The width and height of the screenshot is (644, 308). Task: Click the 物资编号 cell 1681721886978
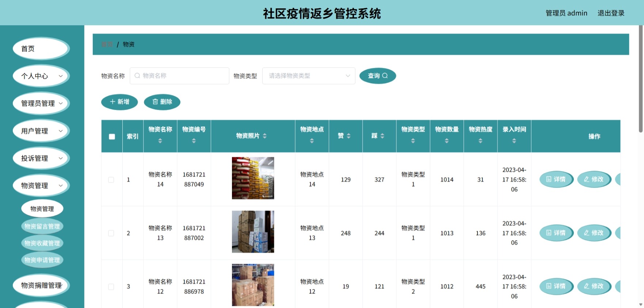[x=194, y=287]
